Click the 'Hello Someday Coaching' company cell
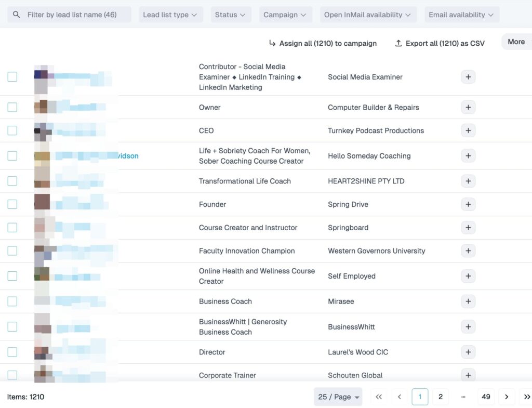 [x=369, y=156]
